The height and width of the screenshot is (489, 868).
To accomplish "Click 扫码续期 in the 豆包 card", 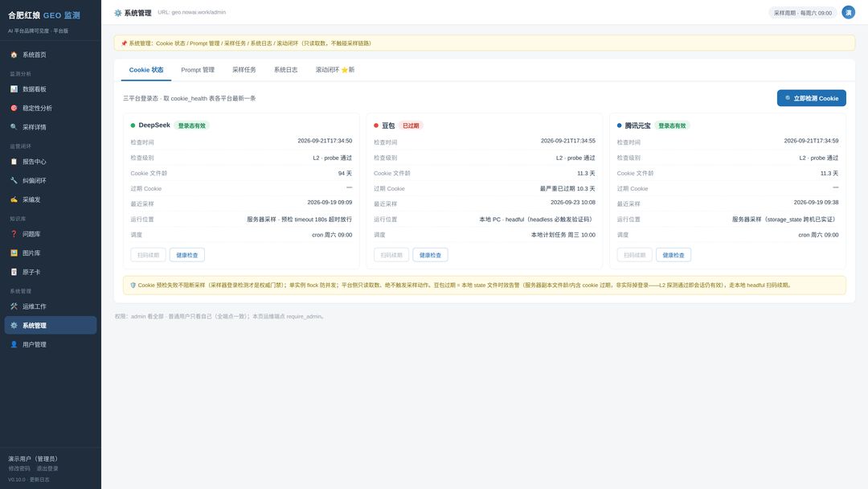I will coord(391,255).
